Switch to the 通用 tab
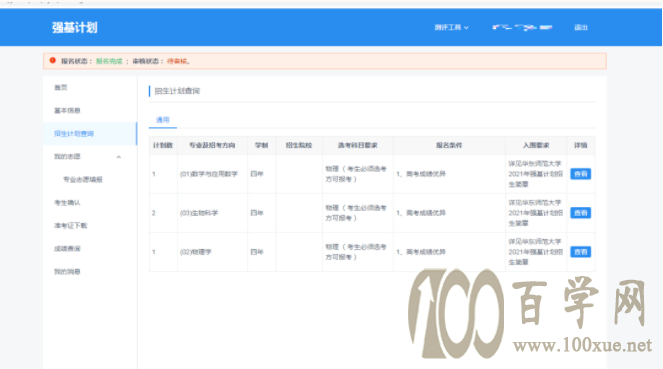 click(x=163, y=120)
